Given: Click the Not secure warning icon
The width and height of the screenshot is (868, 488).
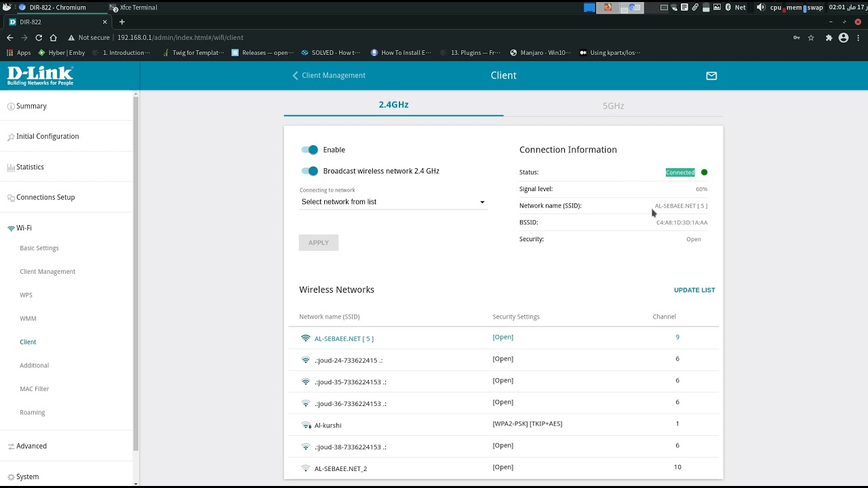Looking at the screenshot, I should pyautogui.click(x=71, y=38).
